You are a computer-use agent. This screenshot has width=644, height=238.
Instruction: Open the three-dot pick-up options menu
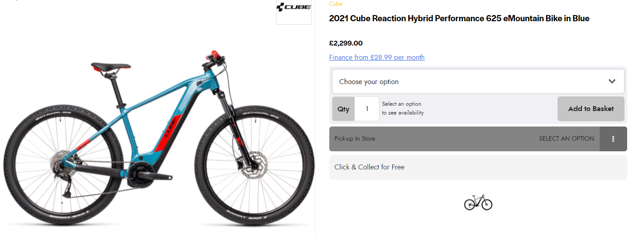click(x=613, y=139)
